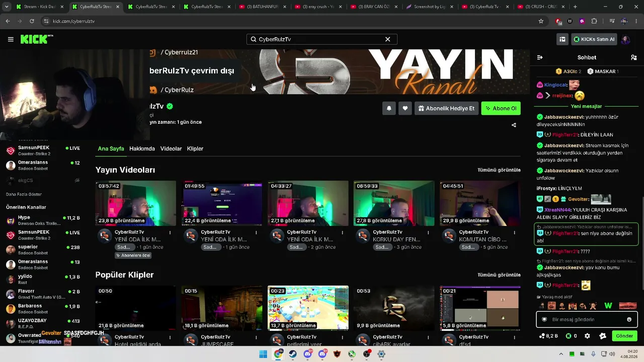
Task: Toggle channel notifications bell
Action: [x=389, y=108]
